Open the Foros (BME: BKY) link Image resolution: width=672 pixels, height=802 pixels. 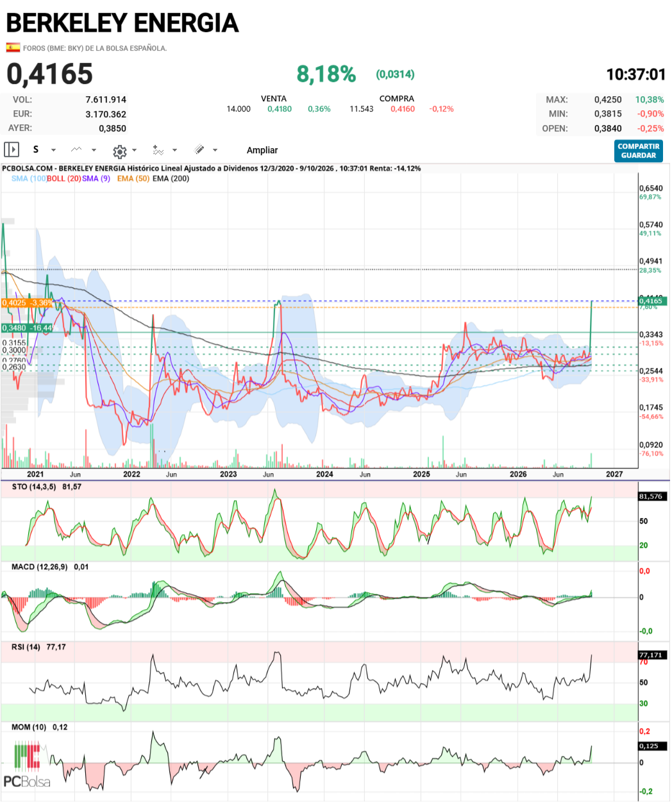pos(95,48)
